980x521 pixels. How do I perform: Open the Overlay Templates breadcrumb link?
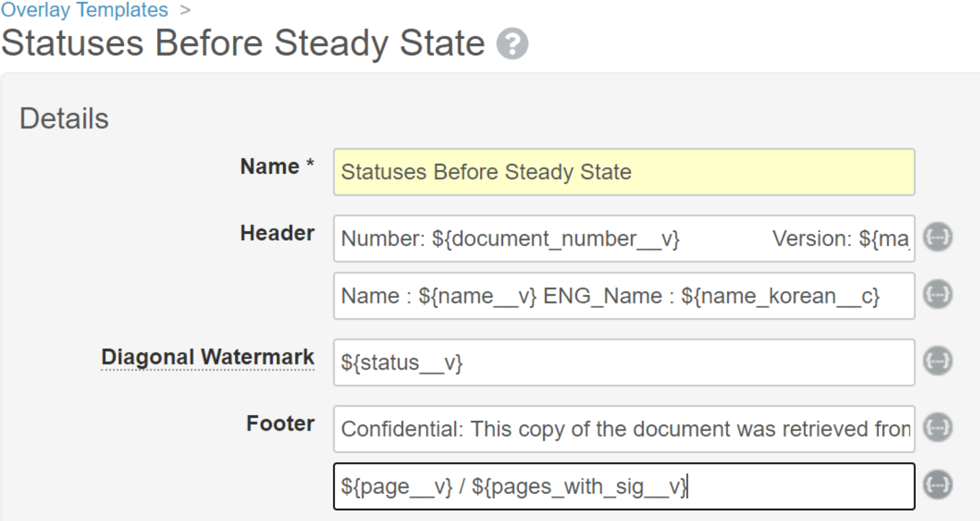84,9
